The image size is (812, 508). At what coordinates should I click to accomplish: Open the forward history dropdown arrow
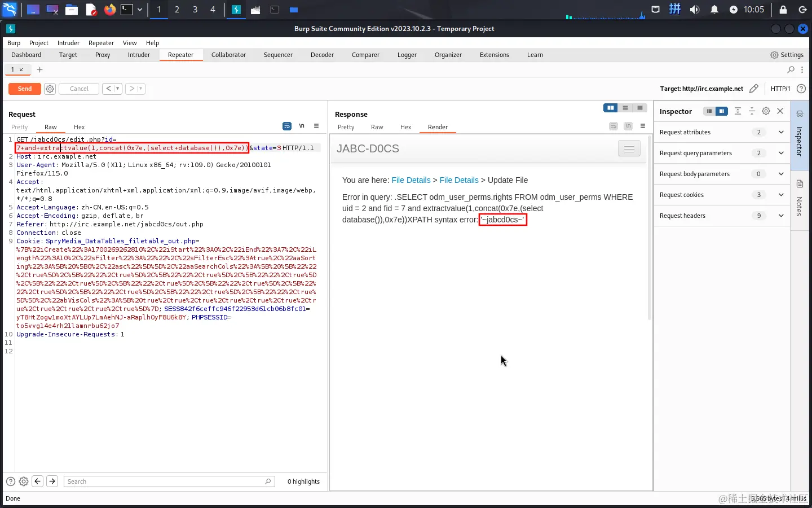141,89
